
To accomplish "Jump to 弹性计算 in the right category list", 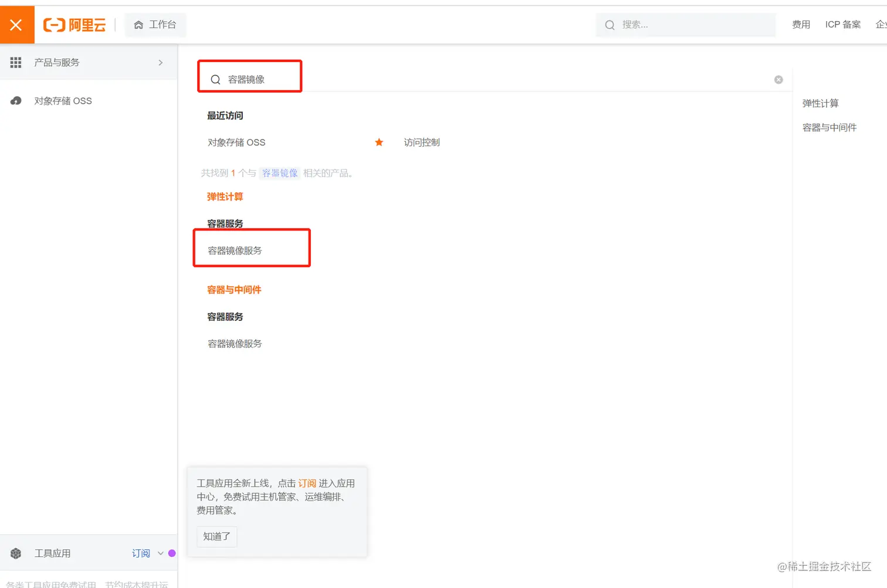I will tap(820, 103).
